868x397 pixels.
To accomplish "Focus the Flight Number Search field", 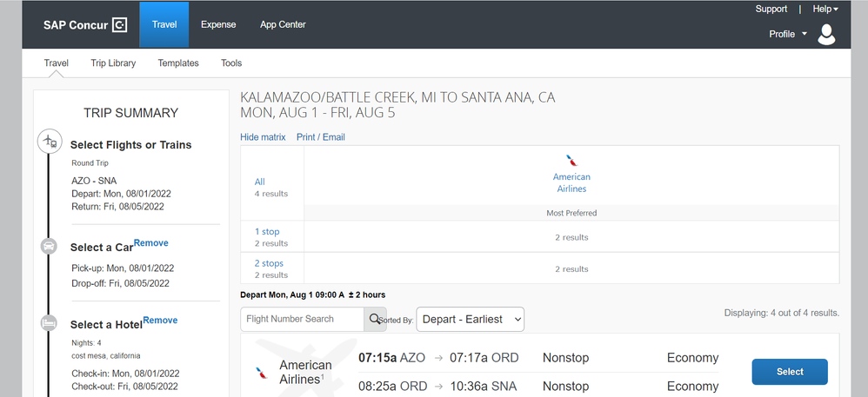I will [303, 319].
